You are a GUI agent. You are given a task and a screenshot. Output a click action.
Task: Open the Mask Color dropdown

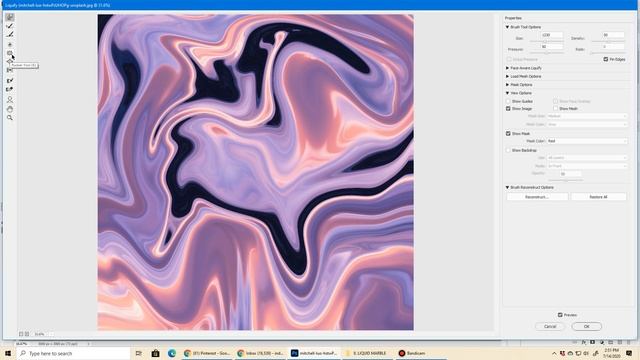pos(587,141)
